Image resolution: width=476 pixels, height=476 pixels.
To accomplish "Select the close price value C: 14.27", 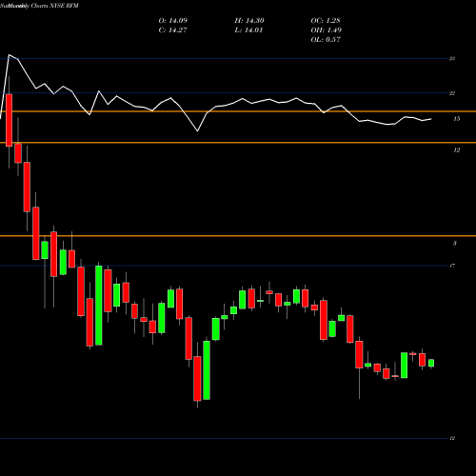I will (172, 30).
